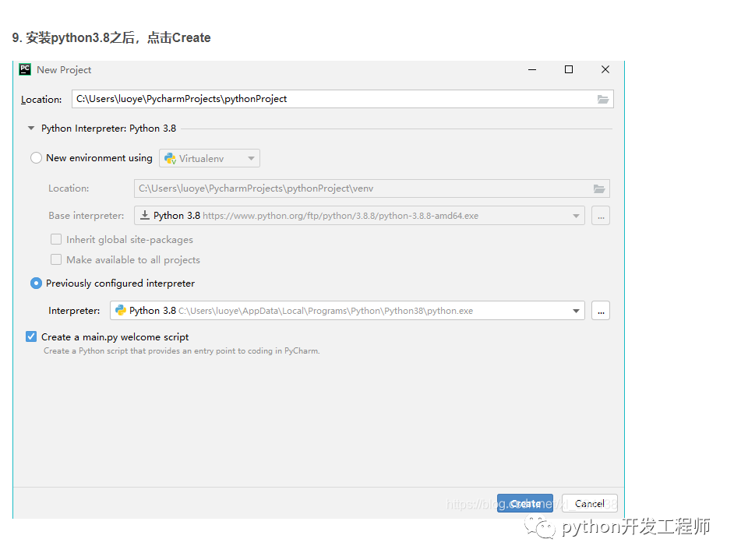Close the New Project dialog
This screenshot has width=734, height=560.
click(605, 69)
